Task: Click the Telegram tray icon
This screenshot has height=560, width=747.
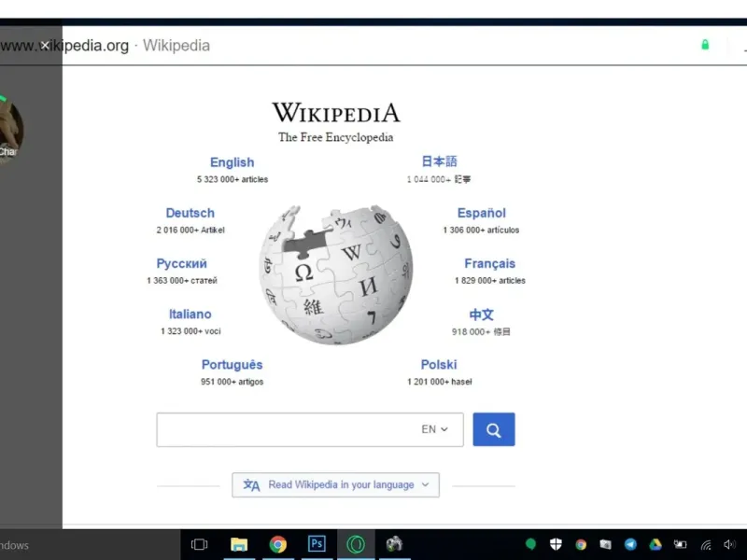Action: tap(630, 544)
